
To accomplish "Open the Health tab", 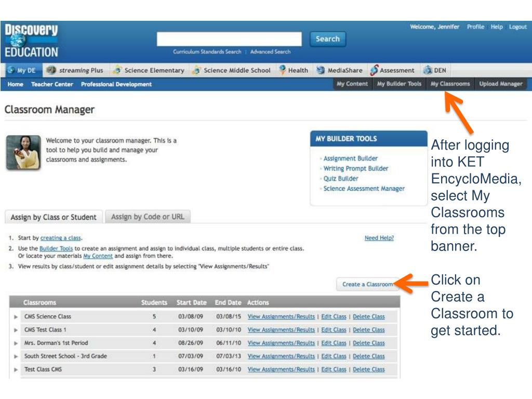I will pos(294,70).
